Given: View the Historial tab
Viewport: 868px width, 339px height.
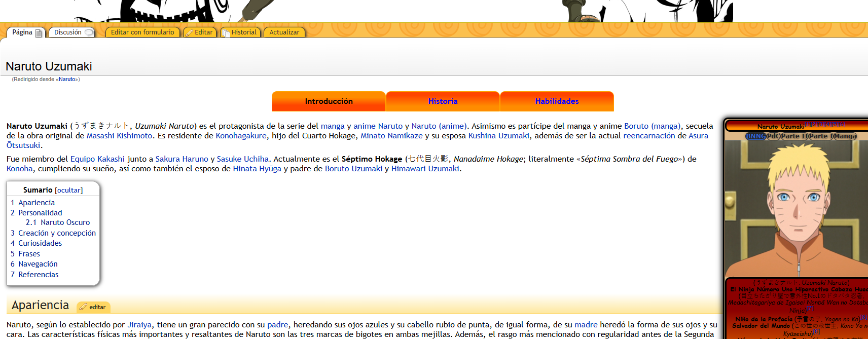Looking at the screenshot, I should click(240, 32).
